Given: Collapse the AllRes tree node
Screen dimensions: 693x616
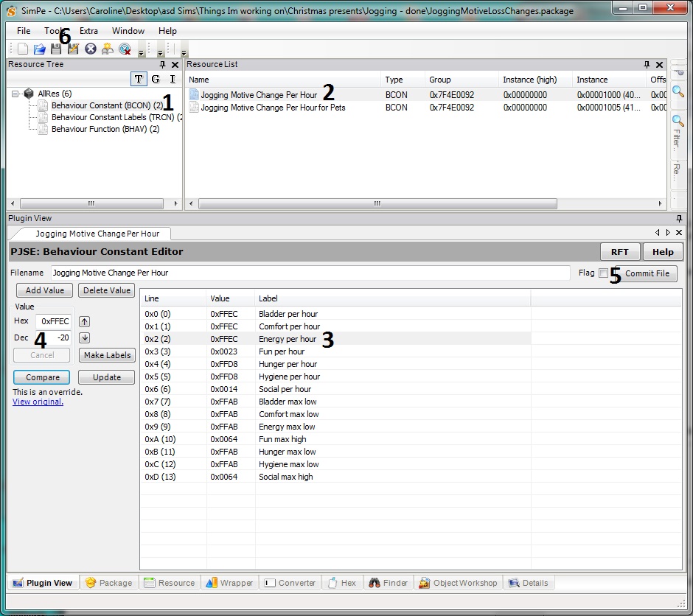Looking at the screenshot, I should tap(15, 94).
